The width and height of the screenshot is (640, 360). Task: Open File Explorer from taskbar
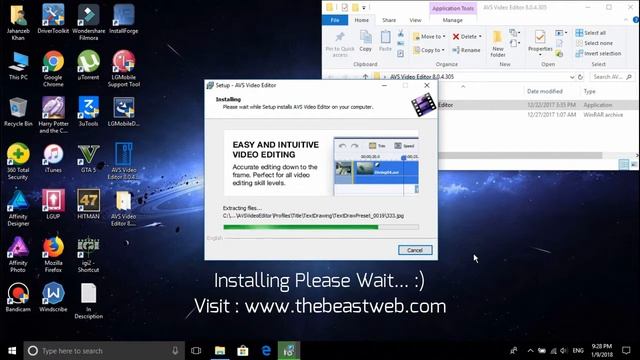(220, 351)
